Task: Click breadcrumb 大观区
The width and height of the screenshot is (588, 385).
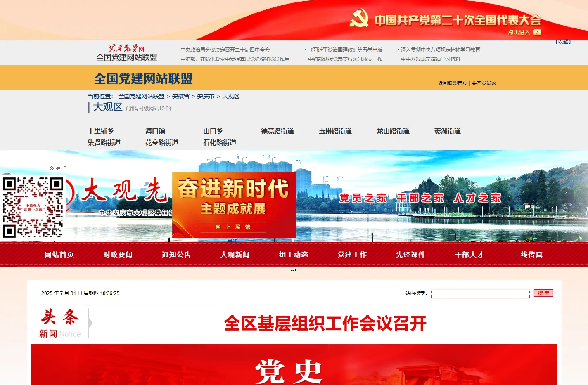Action: click(x=231, y=96)
